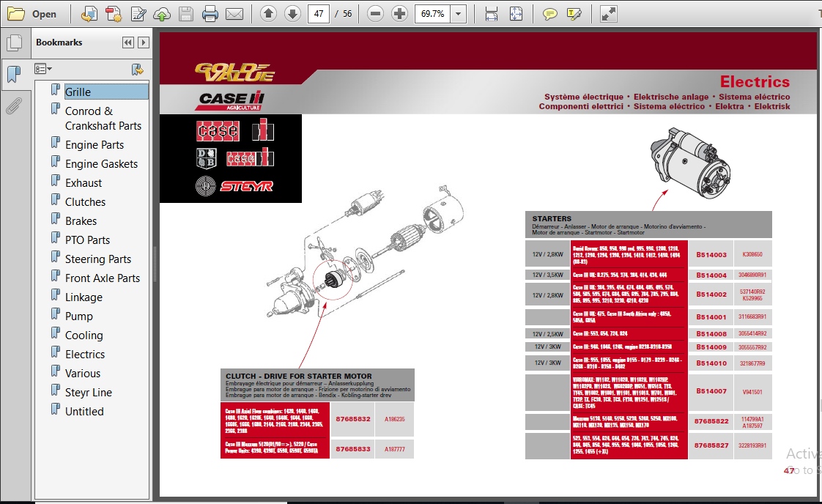Click the edit document pencil icon
The height and width of the screenshot is (504, 822).
(138, 14)
